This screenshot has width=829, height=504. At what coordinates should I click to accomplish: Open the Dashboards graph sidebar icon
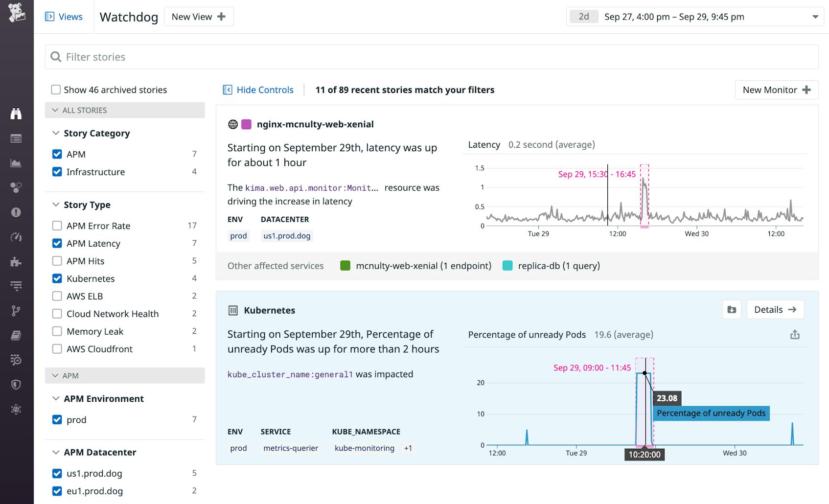click(17, 163)
